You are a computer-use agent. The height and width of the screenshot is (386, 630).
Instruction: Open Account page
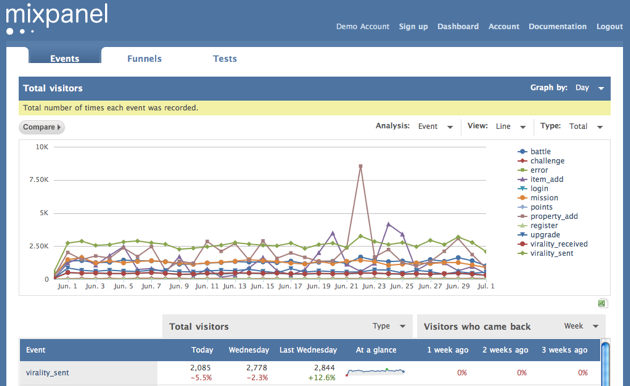coord(504,27)
